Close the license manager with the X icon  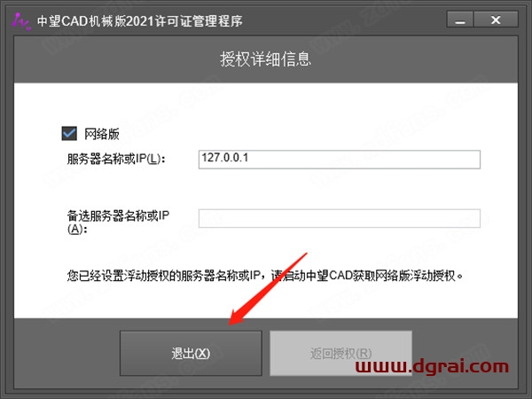pyautogui.click(x=496, y=20)
